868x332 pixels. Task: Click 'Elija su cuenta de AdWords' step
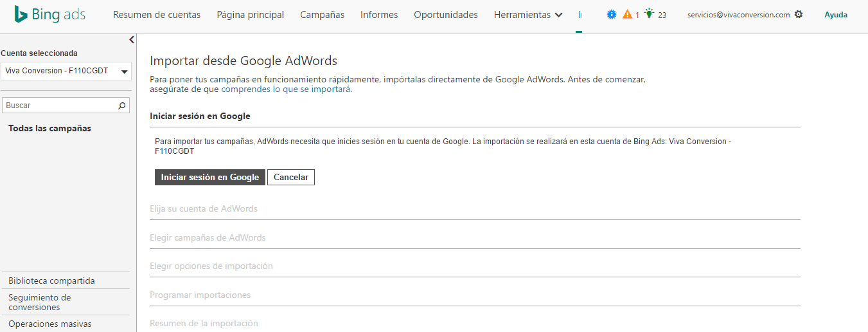[x=204, y=209]
